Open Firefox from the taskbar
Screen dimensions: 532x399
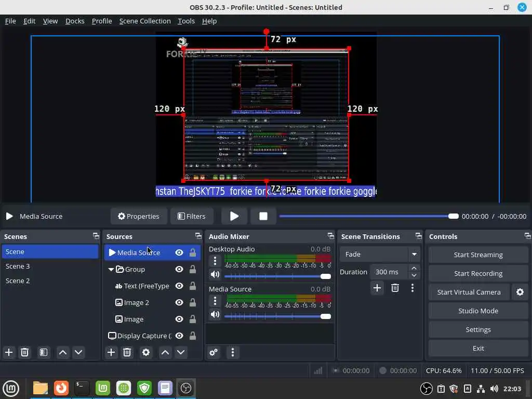point(61,388)
